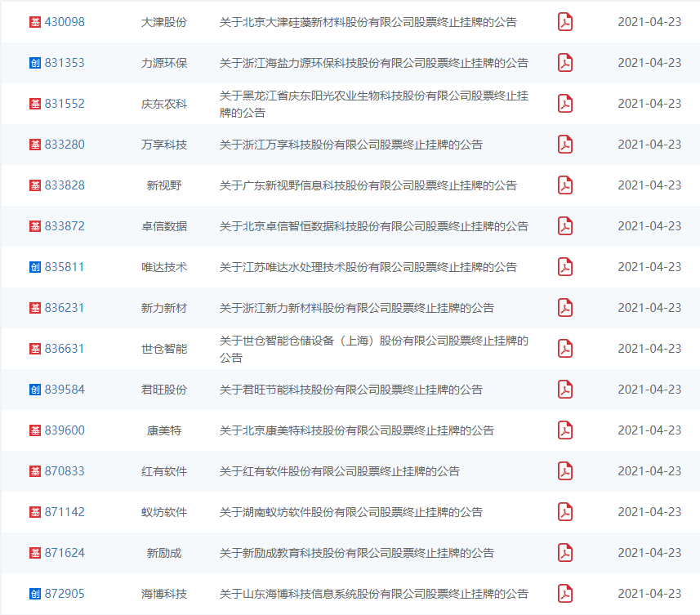Open PDF for 唯达技术 announcement
This screenshot has height=615, width=700.
point(565,267)
